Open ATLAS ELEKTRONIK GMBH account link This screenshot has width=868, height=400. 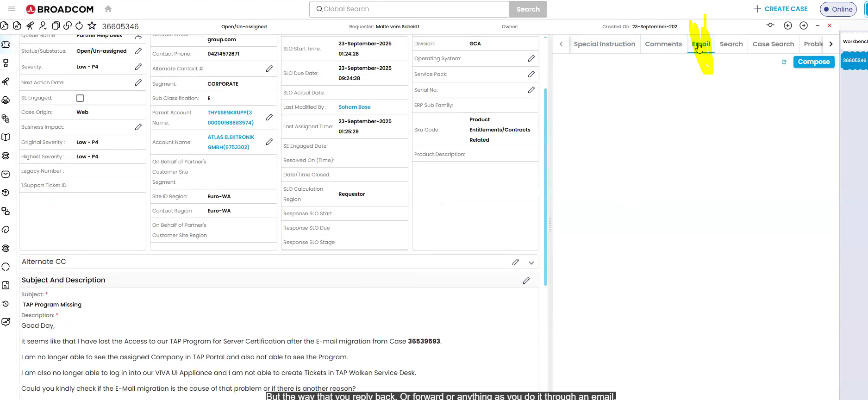(231, 142)
